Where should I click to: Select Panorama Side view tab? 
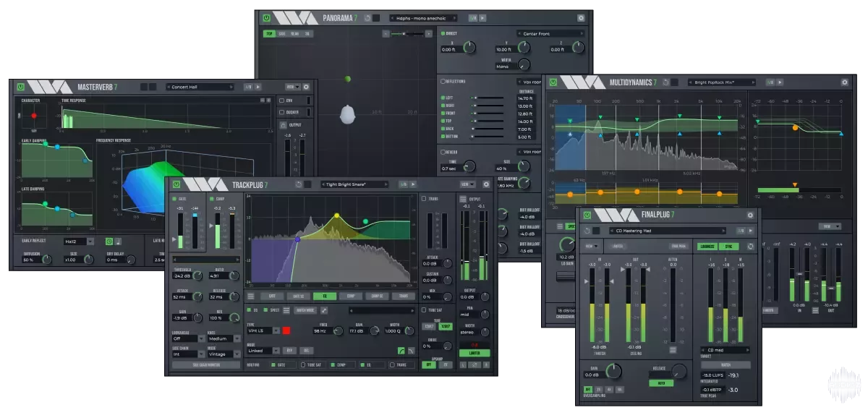(x=282, y=33)
